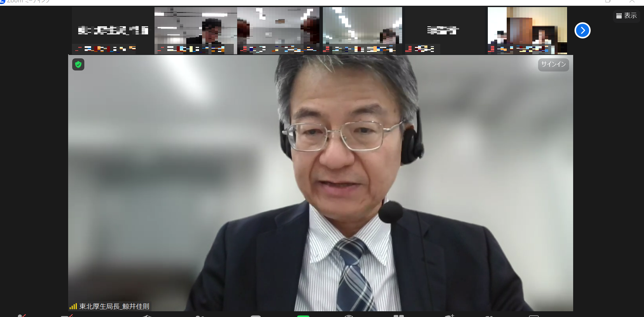Click the main speaker video

320,182
